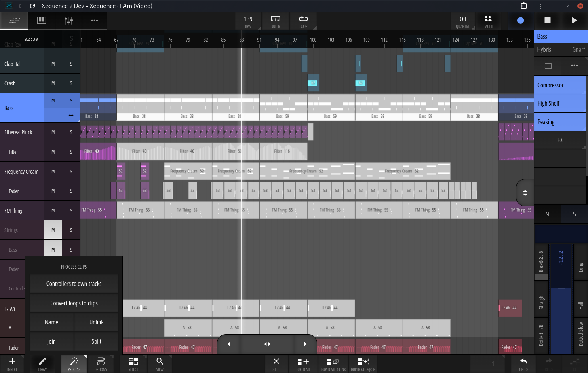The image size is (588, 373).
Task: Click the Duplicate & Join button
Action: (363, 364)
